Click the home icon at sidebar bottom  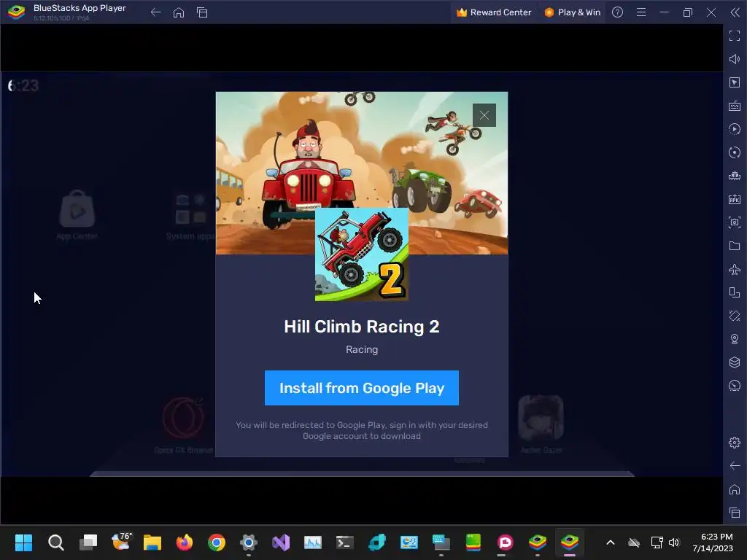pyautogui.click(x=735, y=489)
